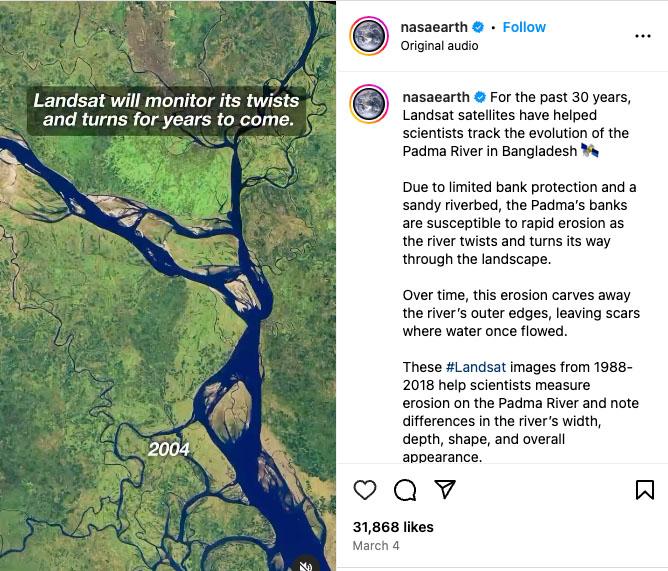This screenshot has height=571, width=668.
Task: Open comments using the speech bubble icon
Action: click(405, 490)
